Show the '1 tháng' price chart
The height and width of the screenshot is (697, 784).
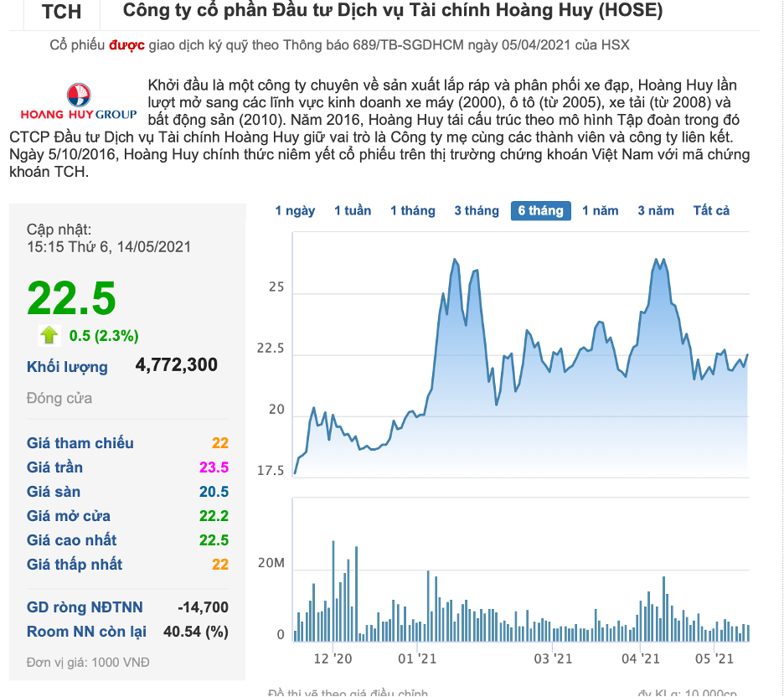[x=412, y=210]
